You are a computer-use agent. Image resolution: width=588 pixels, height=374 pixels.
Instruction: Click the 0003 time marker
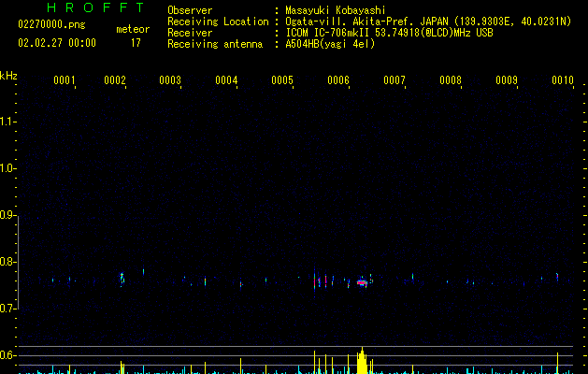[x=170, y=79]
